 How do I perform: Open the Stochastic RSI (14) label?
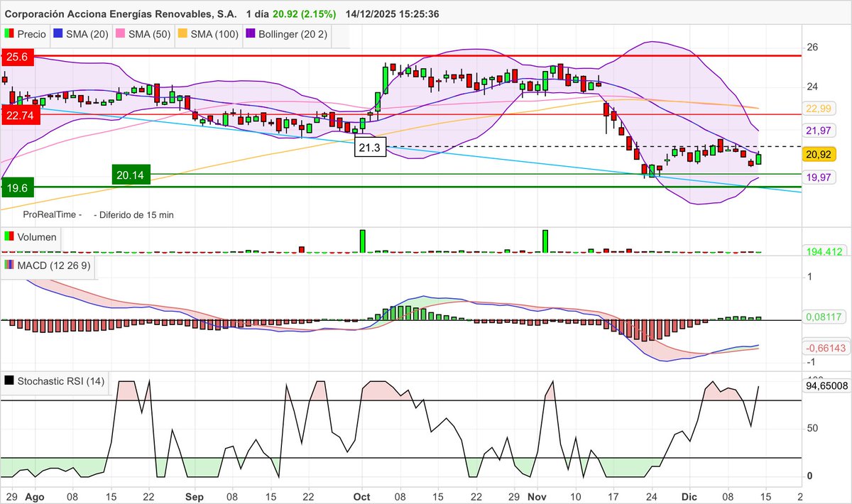(60, 381)
